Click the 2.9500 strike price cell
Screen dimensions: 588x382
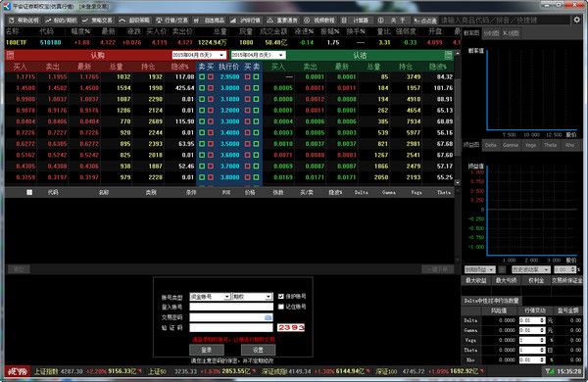click(229, 76)
